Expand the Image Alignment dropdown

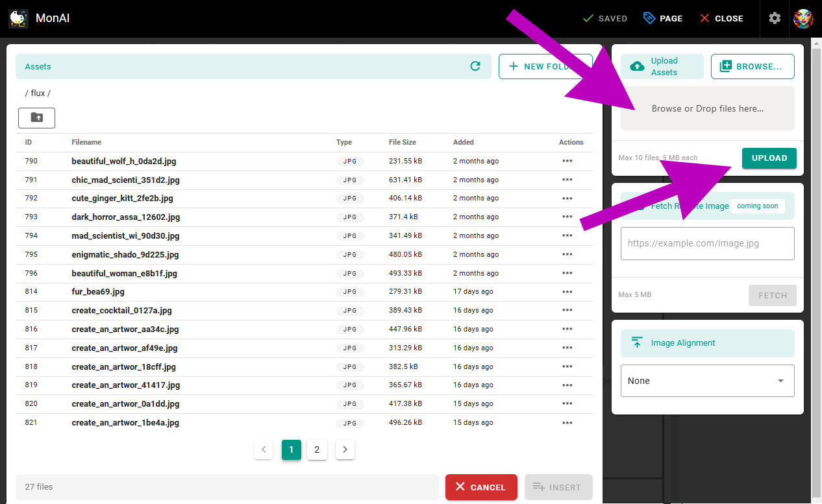tap(707, 381)
